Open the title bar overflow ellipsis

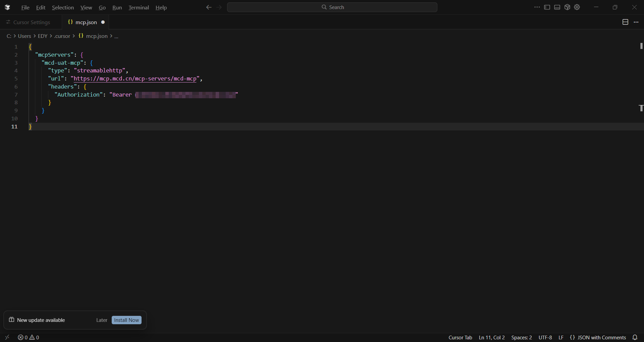(537, 7)
